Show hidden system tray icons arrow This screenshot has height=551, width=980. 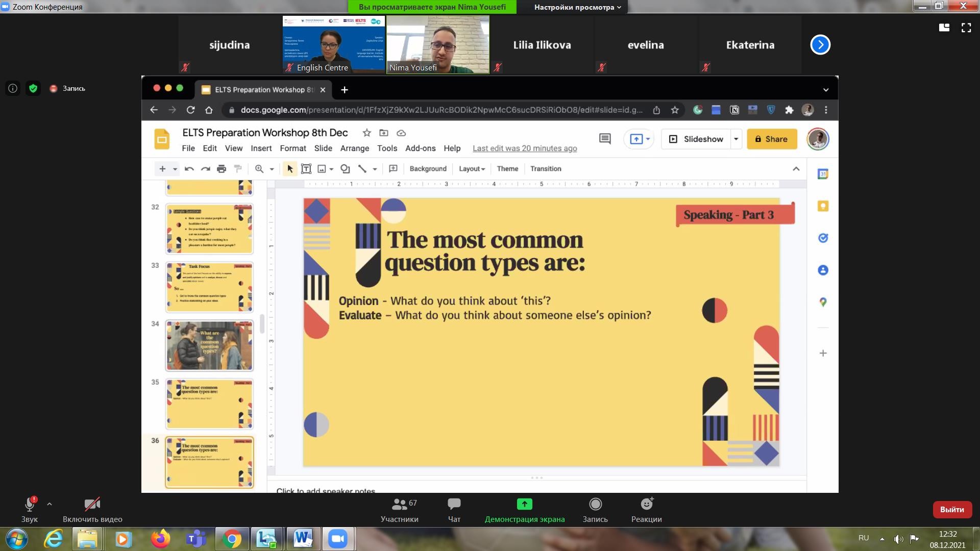pyautogui.click(x=882, y=539)
